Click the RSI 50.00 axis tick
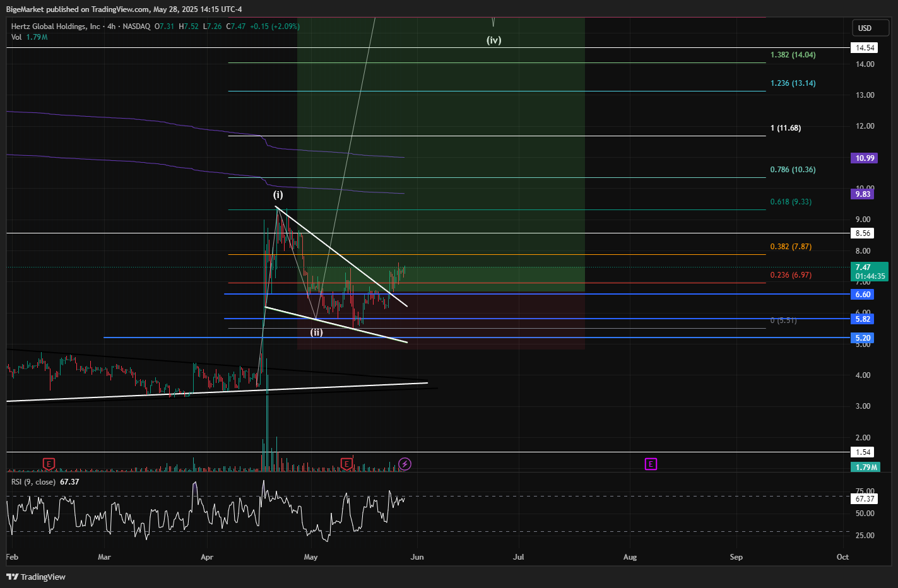This screenshot has height=588, width=898. [865, 514]
